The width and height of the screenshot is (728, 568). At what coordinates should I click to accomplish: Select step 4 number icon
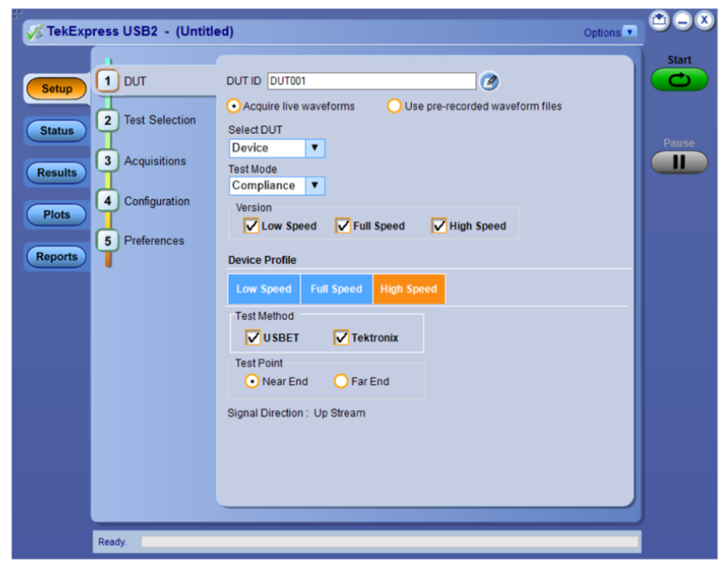[108, 201]
